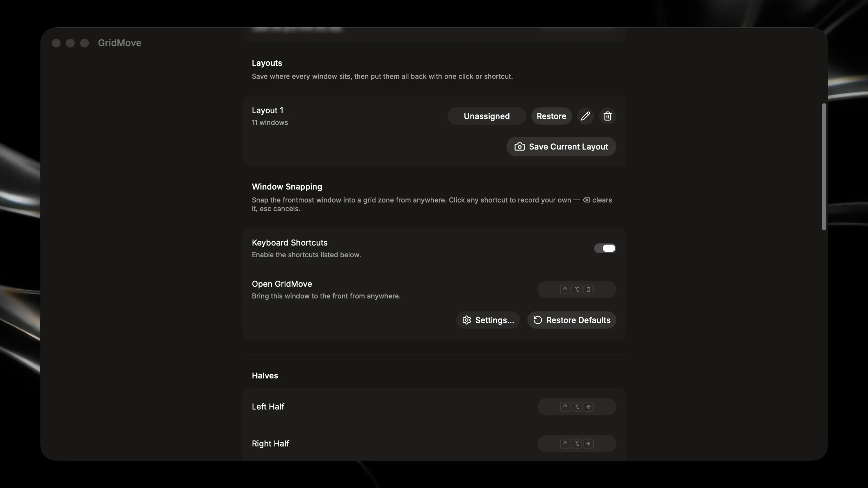
Task: Delete Layout 1 with the trash icon
Action: 608,116
